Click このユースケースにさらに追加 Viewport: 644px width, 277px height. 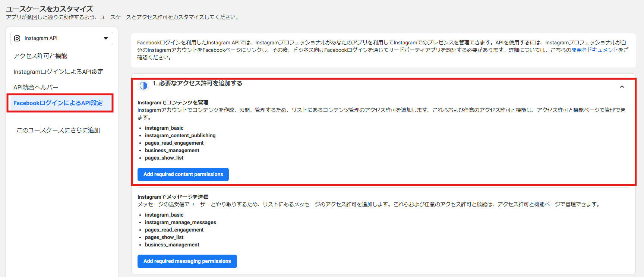point(59,130)
